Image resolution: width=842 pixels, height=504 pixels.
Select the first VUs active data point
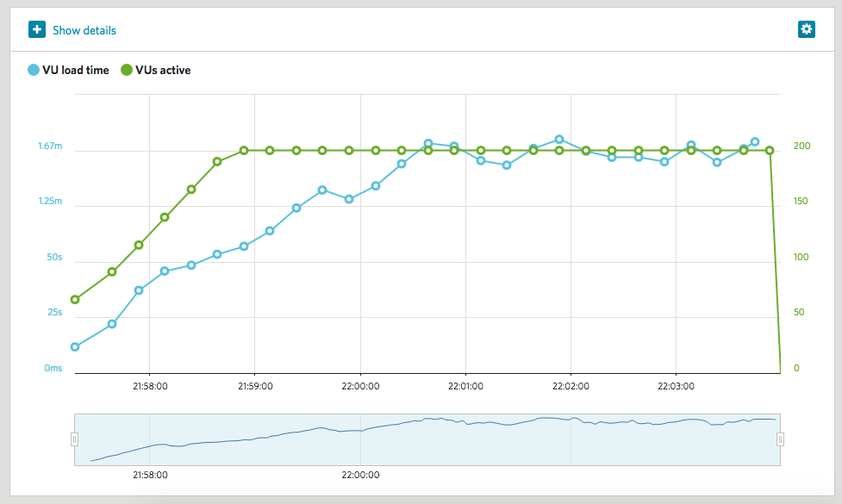pyautogui.click(x=75, y=300)
